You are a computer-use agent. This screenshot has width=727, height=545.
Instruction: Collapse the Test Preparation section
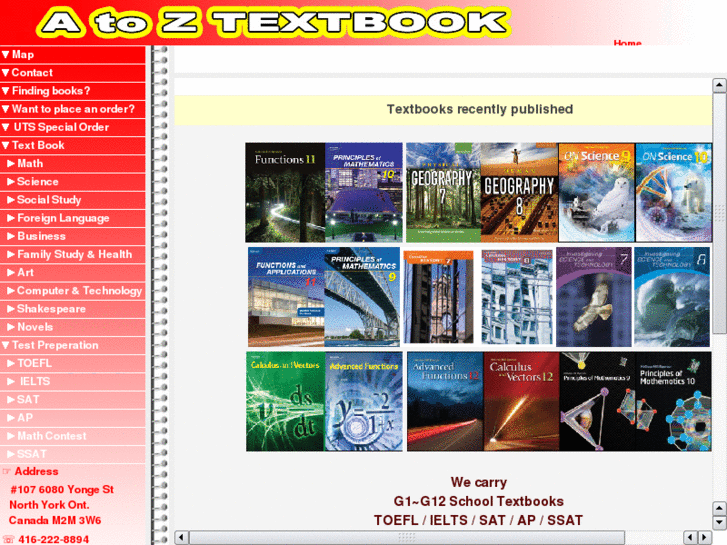click(x=73, y=345)
